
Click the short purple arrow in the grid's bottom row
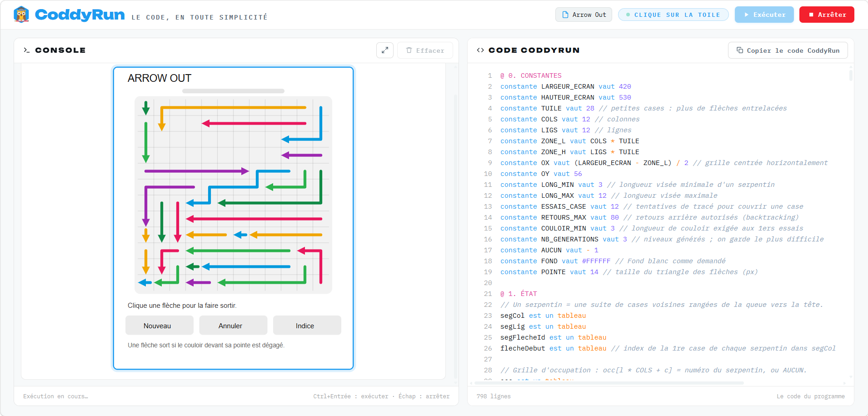[199, 282]
